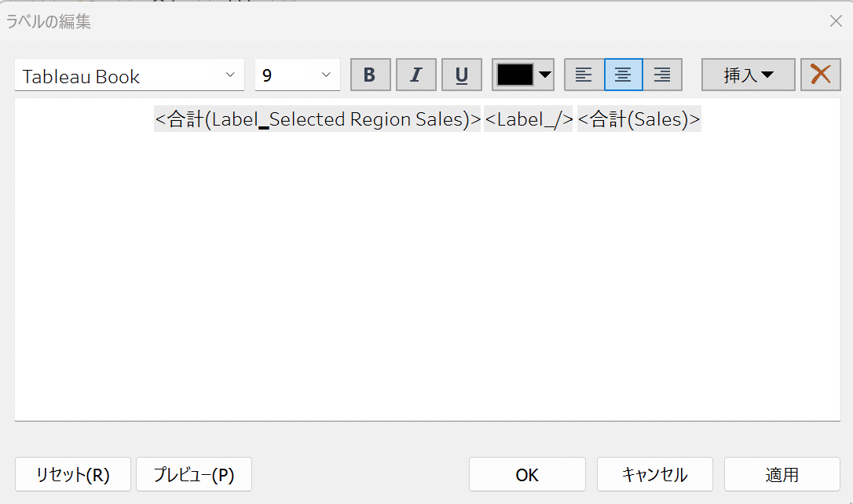Click the <Label_/> field token
The width and height of the screenshot is (853, 504).
click(529, 119)
